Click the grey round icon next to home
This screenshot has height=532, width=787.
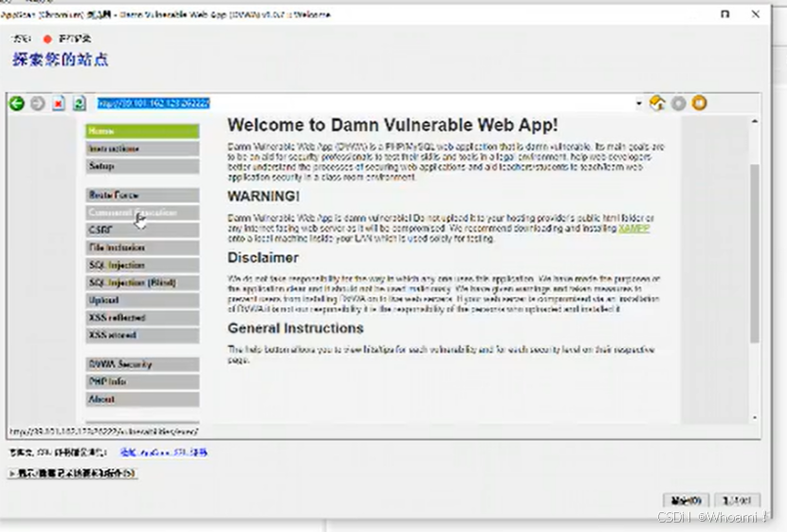[x=679, y=103]
